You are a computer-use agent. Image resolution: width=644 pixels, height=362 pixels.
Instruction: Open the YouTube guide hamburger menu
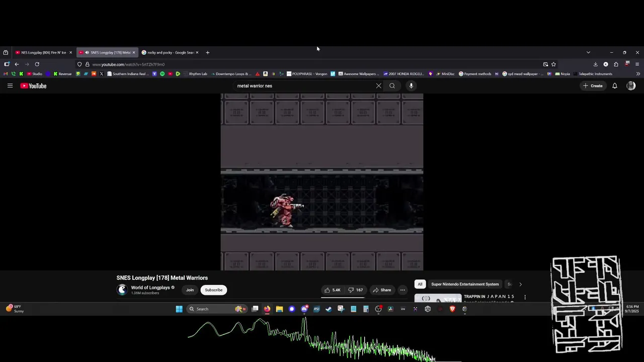(10, 86)
